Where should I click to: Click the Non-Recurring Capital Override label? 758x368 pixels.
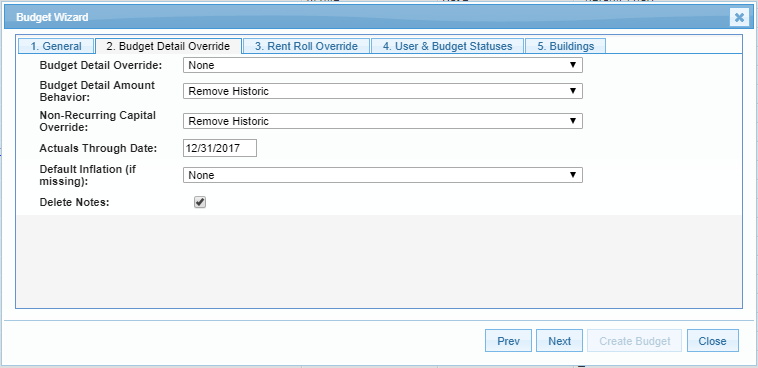click(x=98, y=121)
